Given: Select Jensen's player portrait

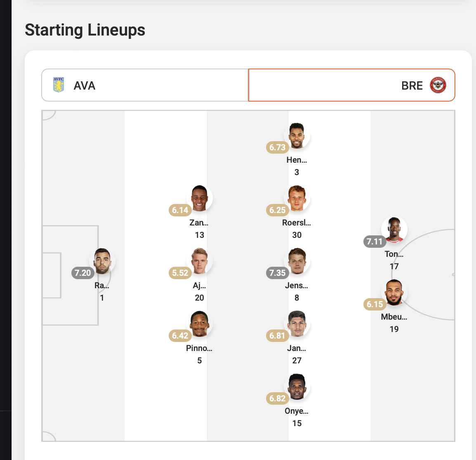Looking at the screenshot, I should point(297,261).
